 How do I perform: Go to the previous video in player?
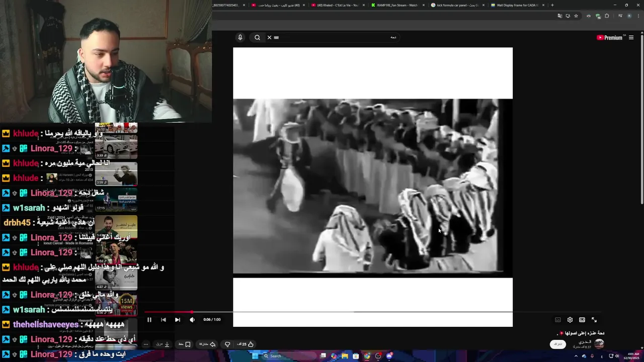click(x=163, y=320)
